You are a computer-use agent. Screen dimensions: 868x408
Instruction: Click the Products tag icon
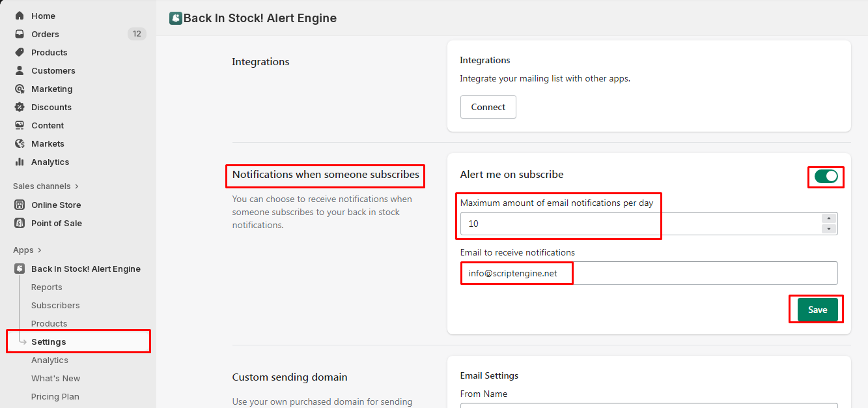20,52
